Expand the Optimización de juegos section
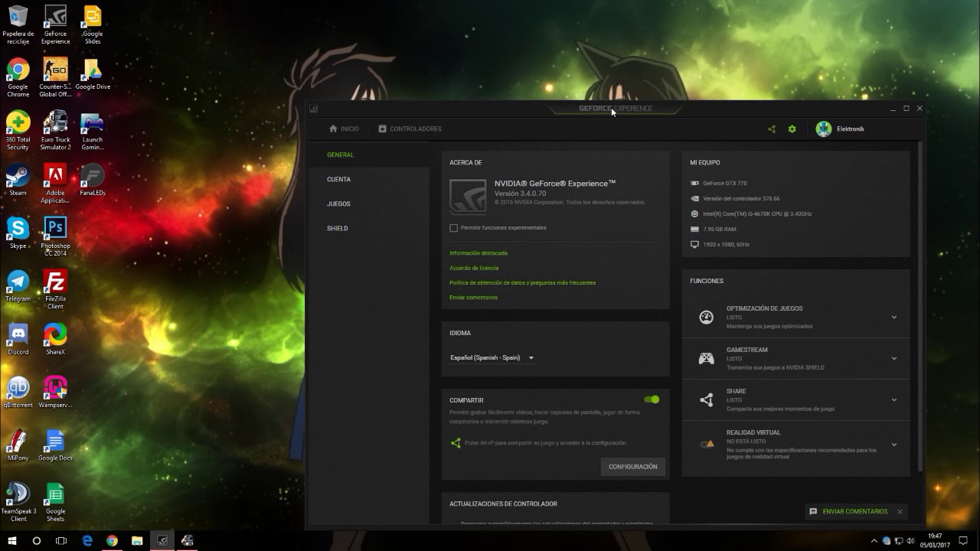 [x=893, y=317]
